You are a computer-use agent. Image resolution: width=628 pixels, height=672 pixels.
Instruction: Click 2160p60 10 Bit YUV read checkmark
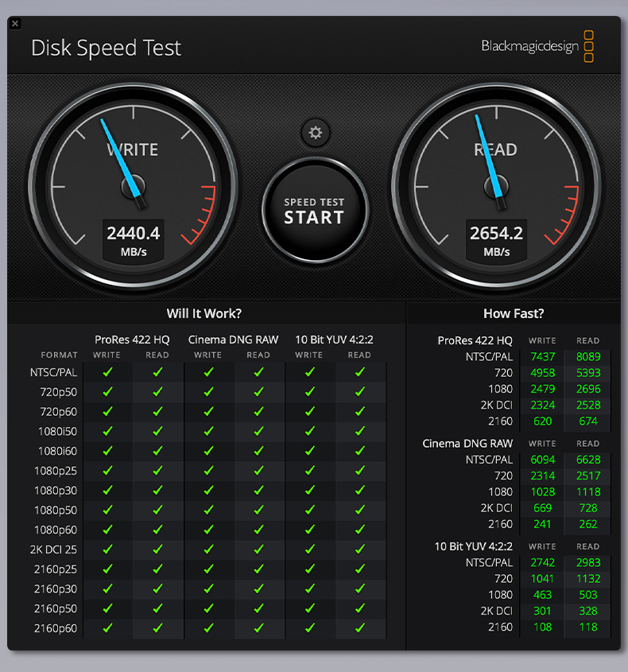[x=360, y=627]
